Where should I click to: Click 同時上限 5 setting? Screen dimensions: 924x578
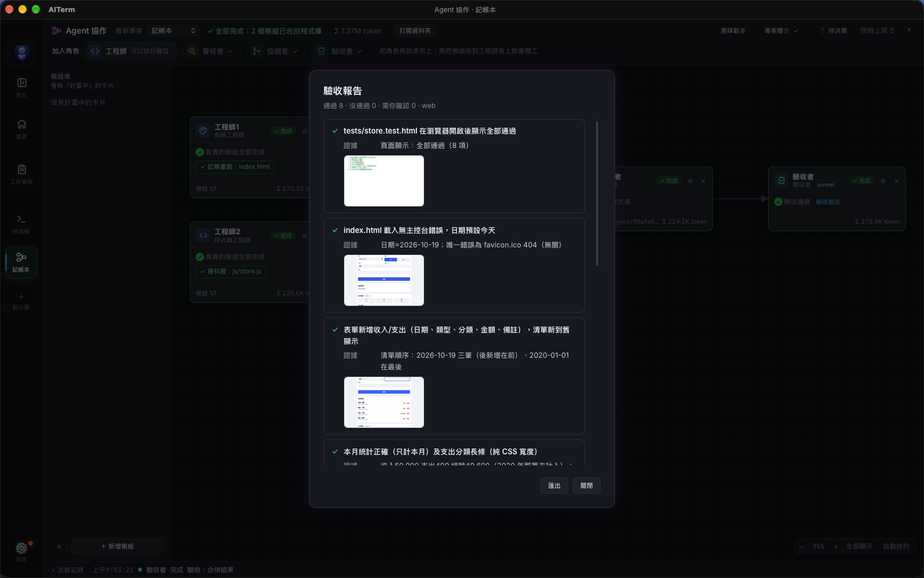[877, 31]
